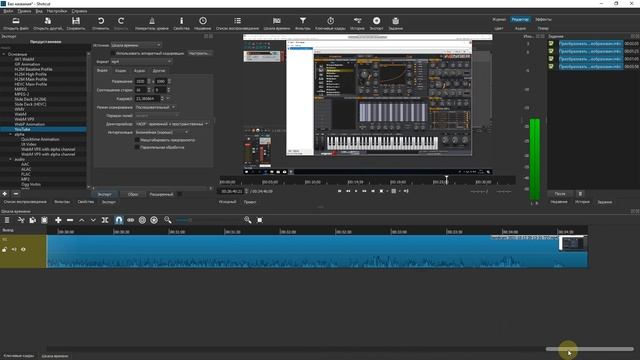
Task: Click the Undo arrow icon
Action: click(100, 21)
